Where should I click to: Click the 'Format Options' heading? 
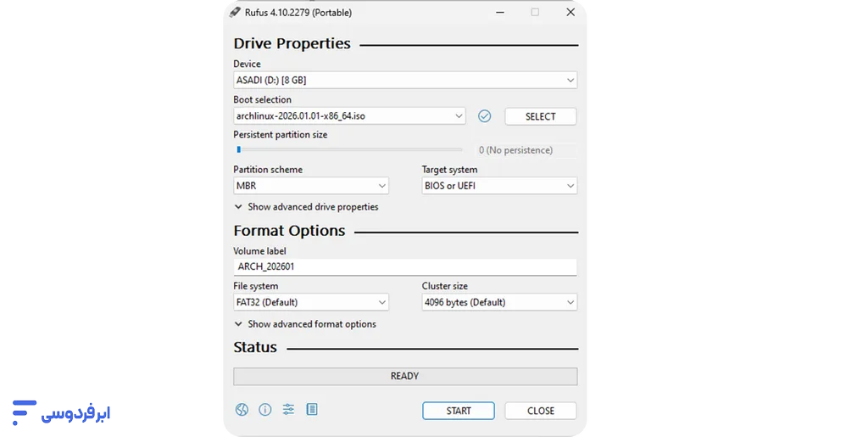[x=289, y=231]
